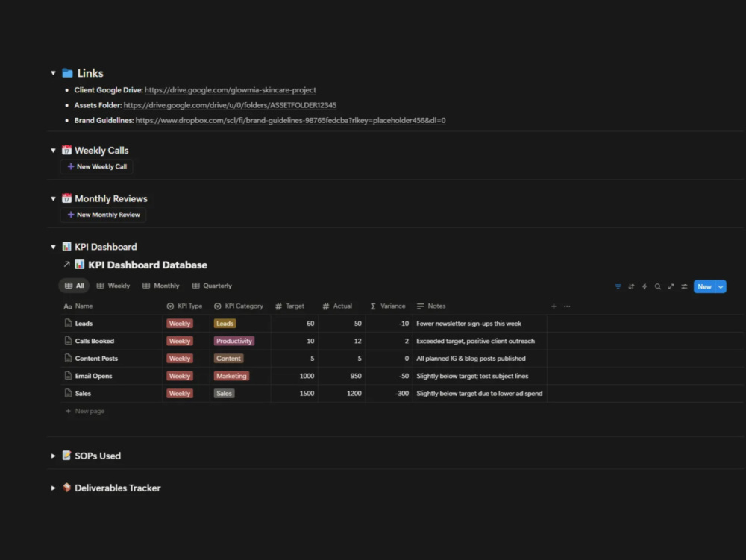Screen dimensions: 746x560
Task: Switch to the Quarterly view tab
Action: (212, 286)
